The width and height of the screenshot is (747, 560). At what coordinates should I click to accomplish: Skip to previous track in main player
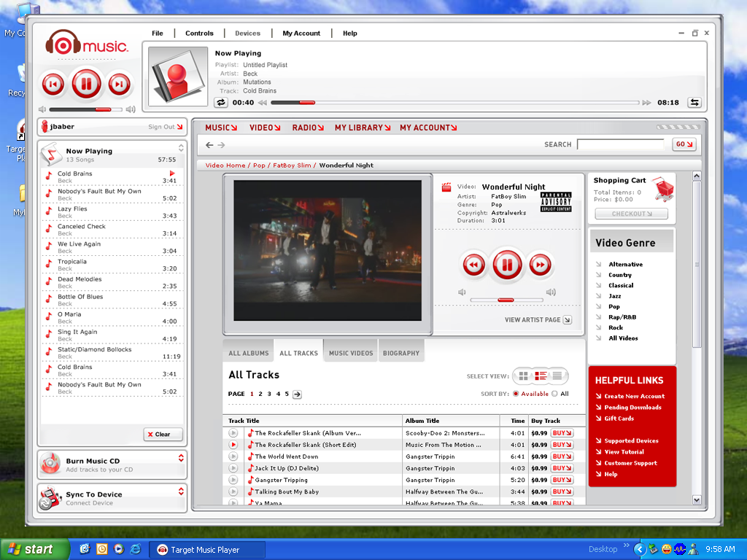click(x=53, y=85)
